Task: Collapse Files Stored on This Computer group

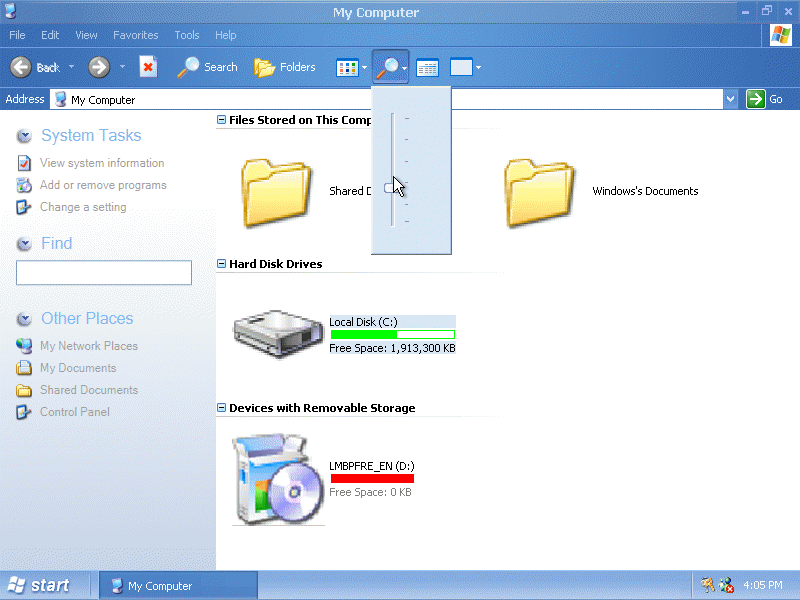Action: pos(221,120)
